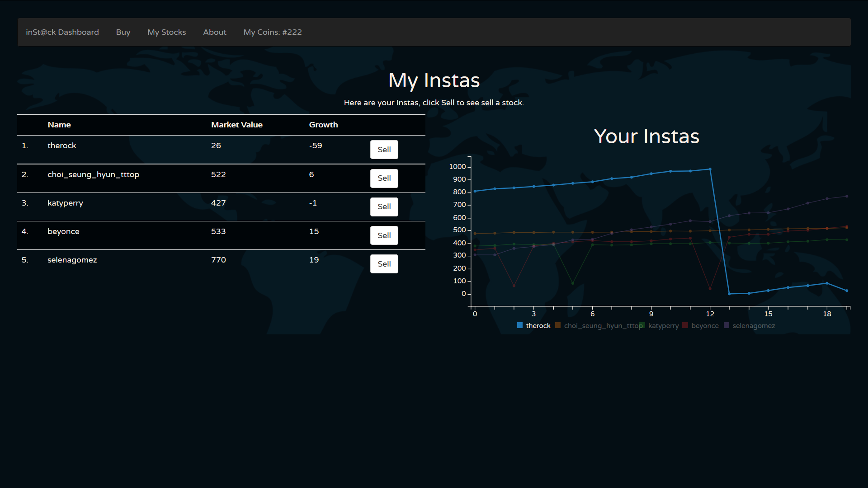Click the Market Value column header
This screenshot has width=868, height=488.
pyautogui.click(x=236, y=125)
